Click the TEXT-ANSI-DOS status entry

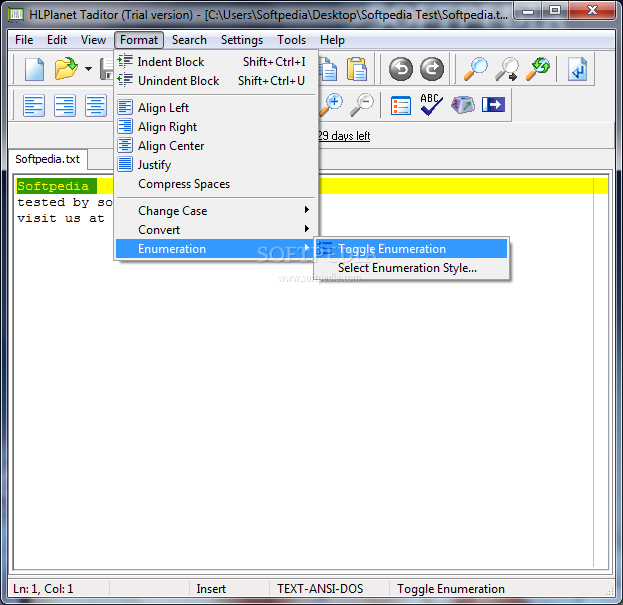point(320,588)
